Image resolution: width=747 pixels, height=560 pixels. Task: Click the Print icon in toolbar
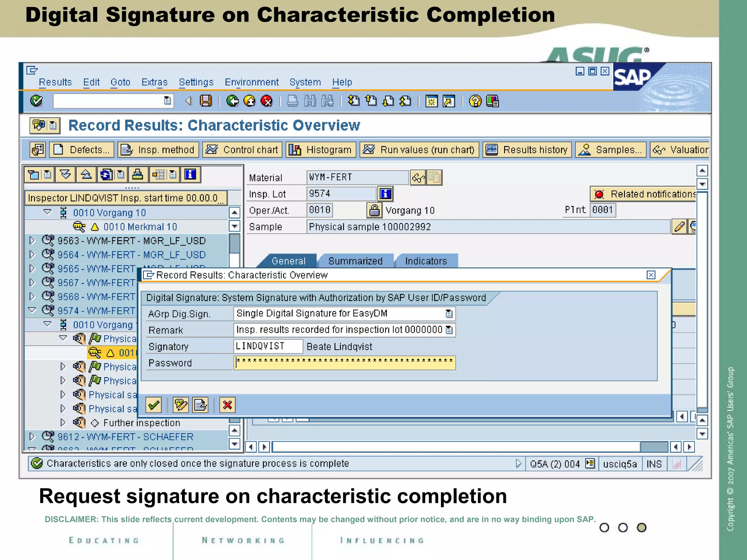[x=293, y=101]
